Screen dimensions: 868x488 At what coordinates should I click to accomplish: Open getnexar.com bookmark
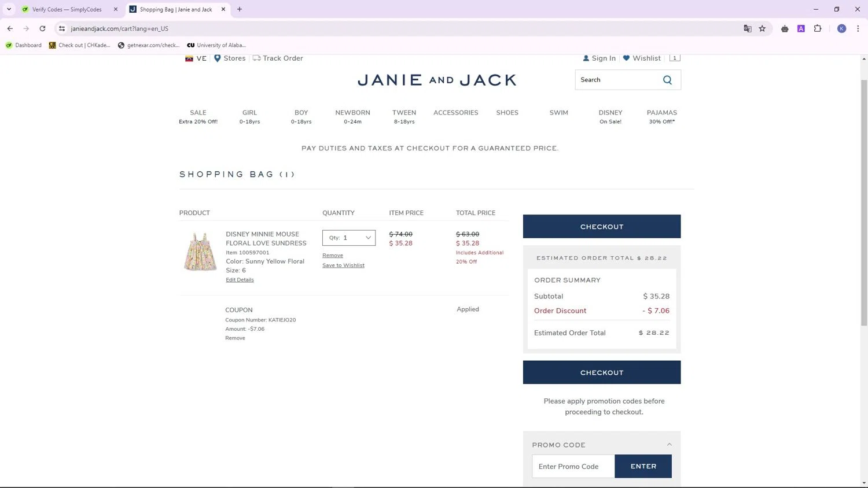(149, 45)
